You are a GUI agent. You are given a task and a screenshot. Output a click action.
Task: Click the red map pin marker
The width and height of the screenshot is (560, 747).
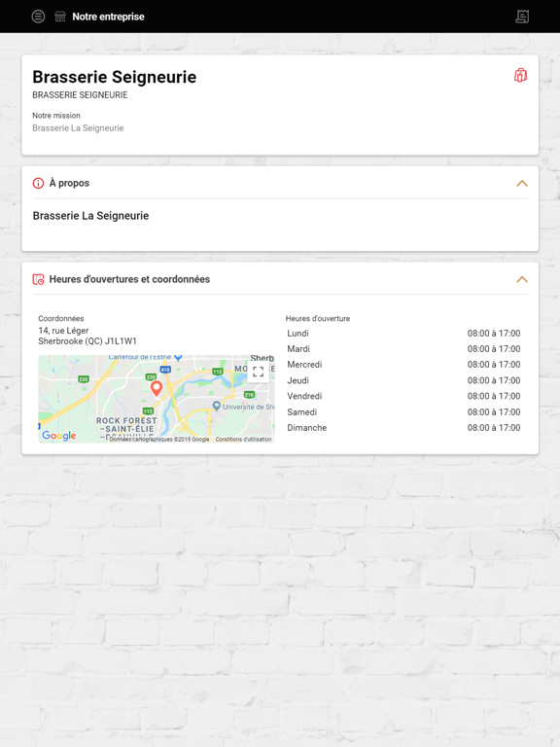(x=157, y=389)
